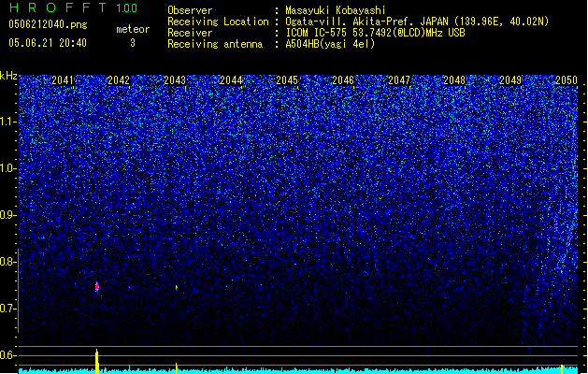Click the meteor count value 3
Viewport: 588px width, 374px height.
(x=133, y=43)
